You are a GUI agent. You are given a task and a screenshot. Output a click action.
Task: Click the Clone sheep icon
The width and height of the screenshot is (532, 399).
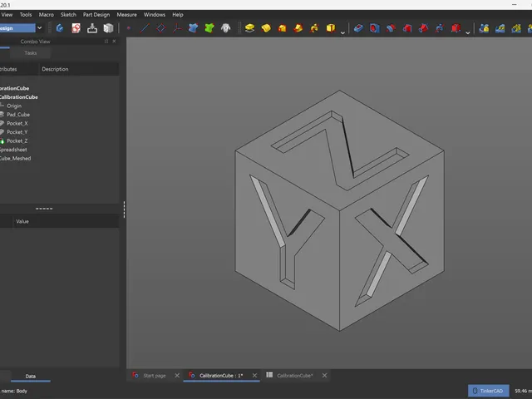pyautogui.click(x=225, y=27)
